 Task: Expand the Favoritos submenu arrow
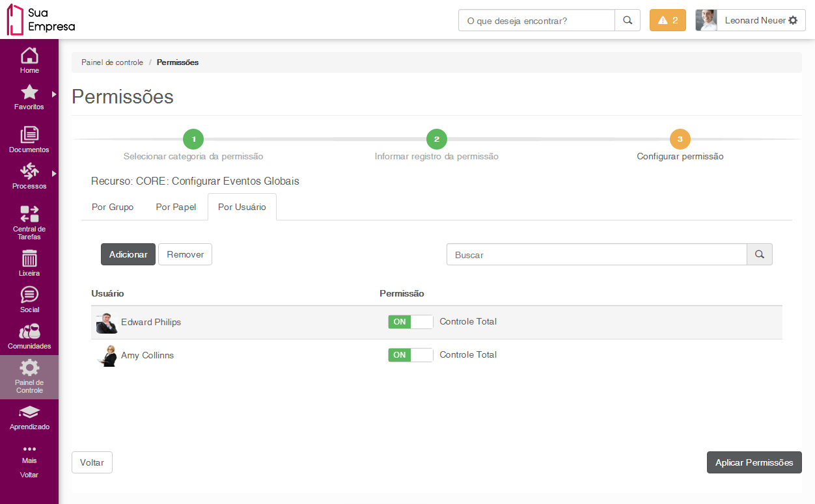tap(54, 94)
